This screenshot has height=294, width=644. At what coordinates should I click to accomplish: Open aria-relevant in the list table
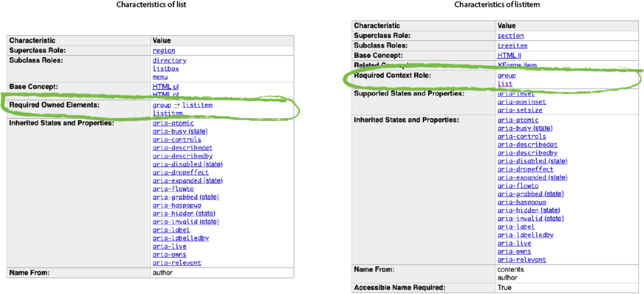coord(177,263)
